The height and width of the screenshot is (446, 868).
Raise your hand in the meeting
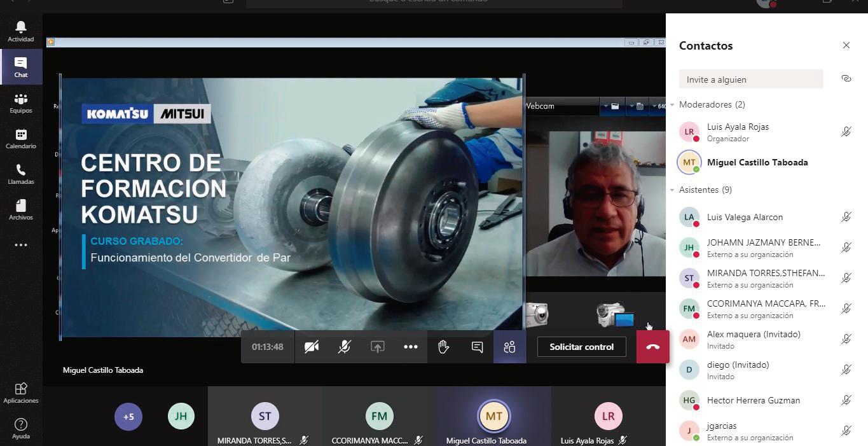444,347
